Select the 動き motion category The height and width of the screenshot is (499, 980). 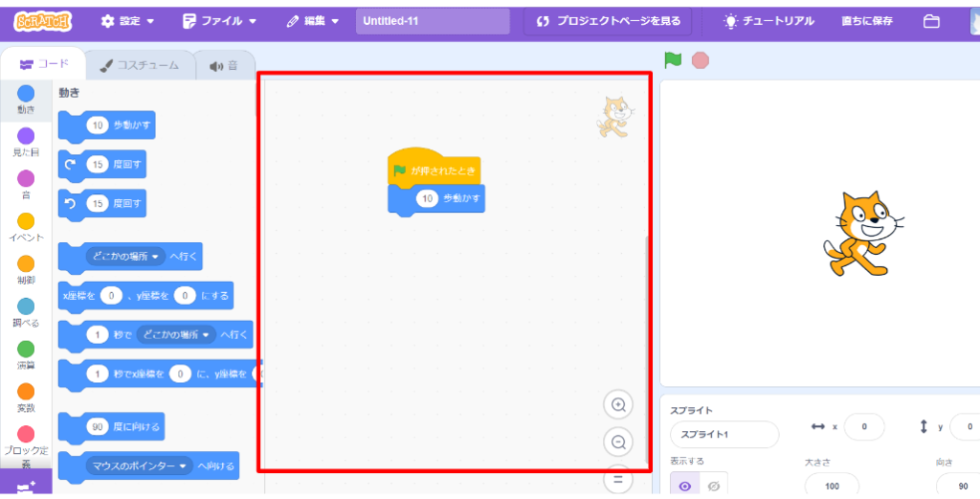click(x=26, y=100)
